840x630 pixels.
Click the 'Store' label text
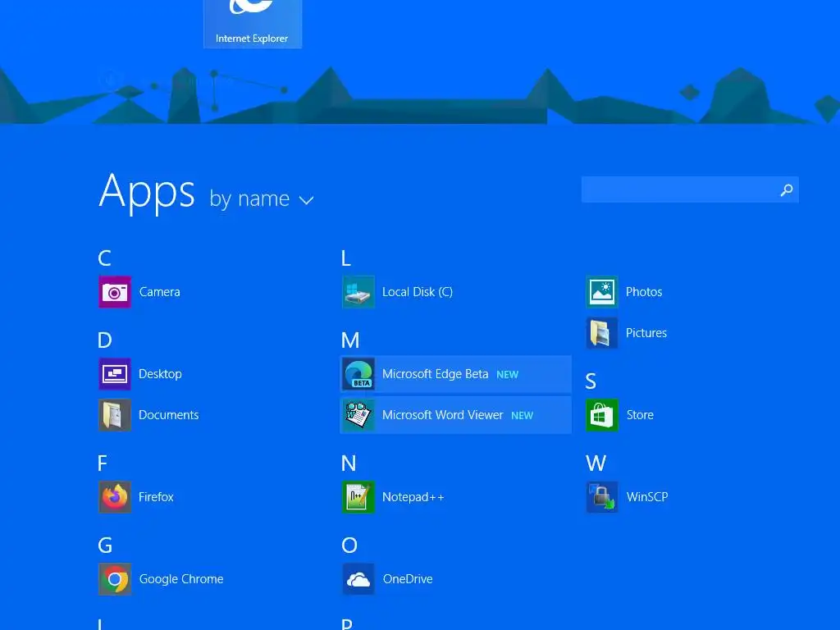coord(640,415)
